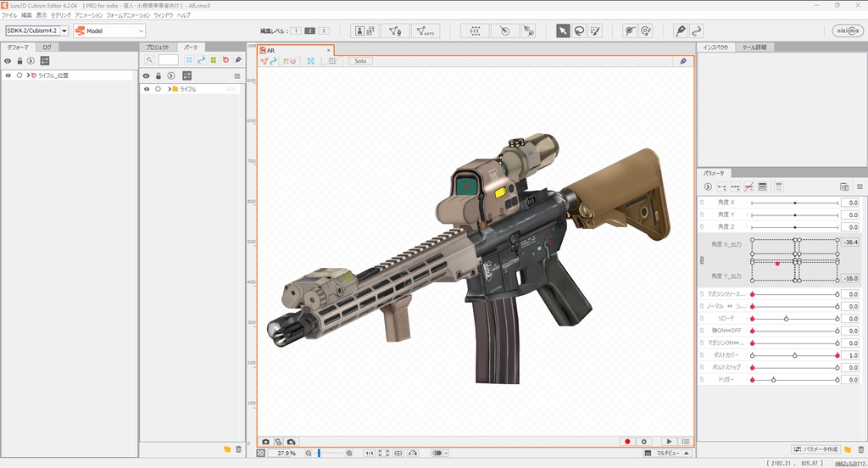Image resolution: width=868 pixels, height=468 pixels.
Task: Click the ダストカバー parameter slider
Action: [794, 355]
